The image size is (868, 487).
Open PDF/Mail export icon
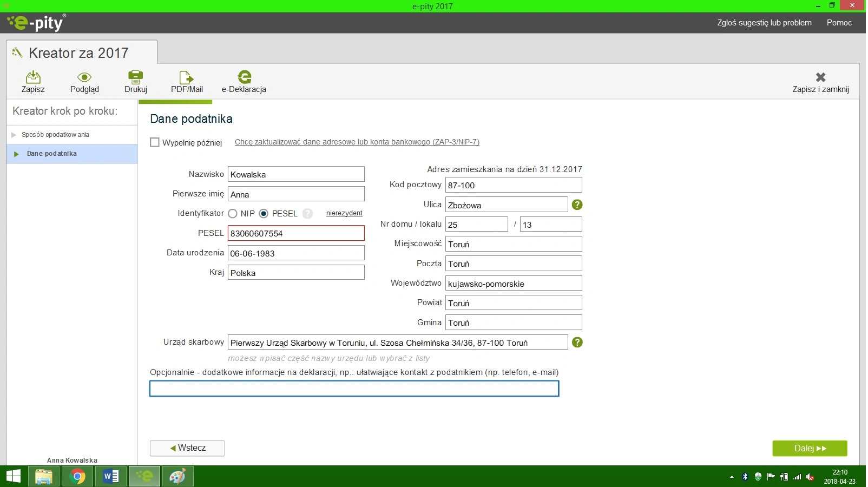click(x=187, y=77)
